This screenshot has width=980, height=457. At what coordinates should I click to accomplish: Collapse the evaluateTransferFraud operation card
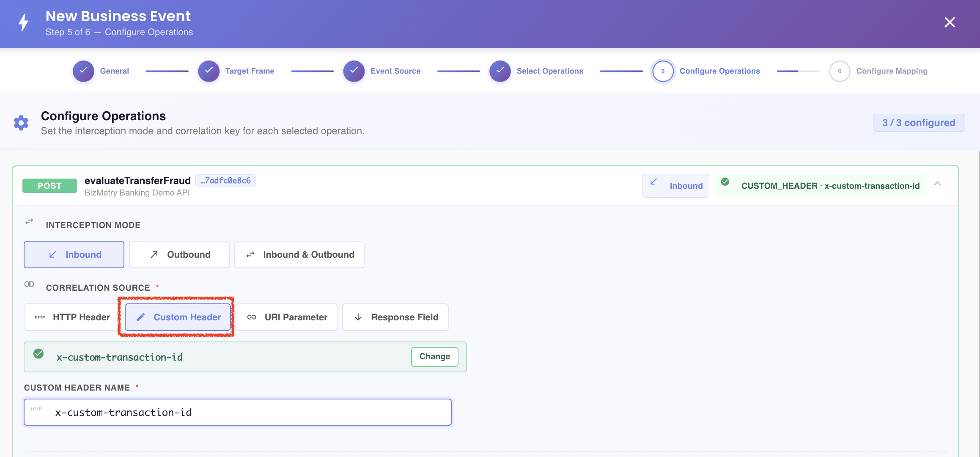tap(937, 184)
